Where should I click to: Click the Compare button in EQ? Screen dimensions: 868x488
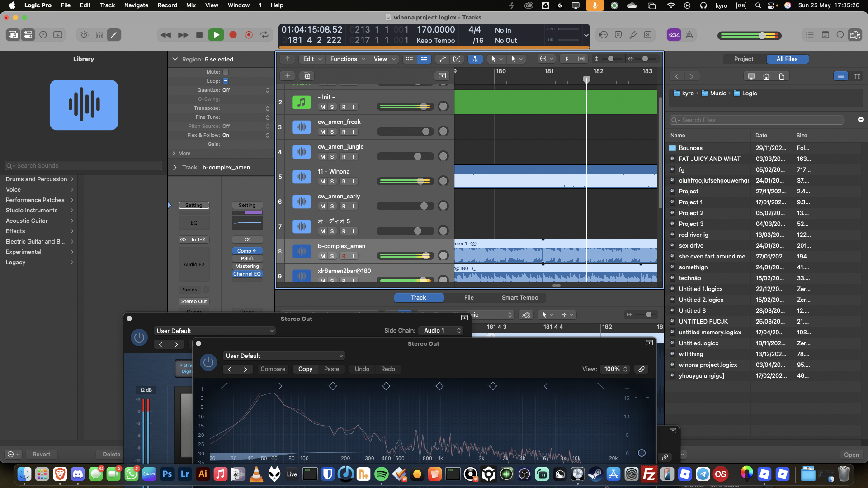coord(273,369)
